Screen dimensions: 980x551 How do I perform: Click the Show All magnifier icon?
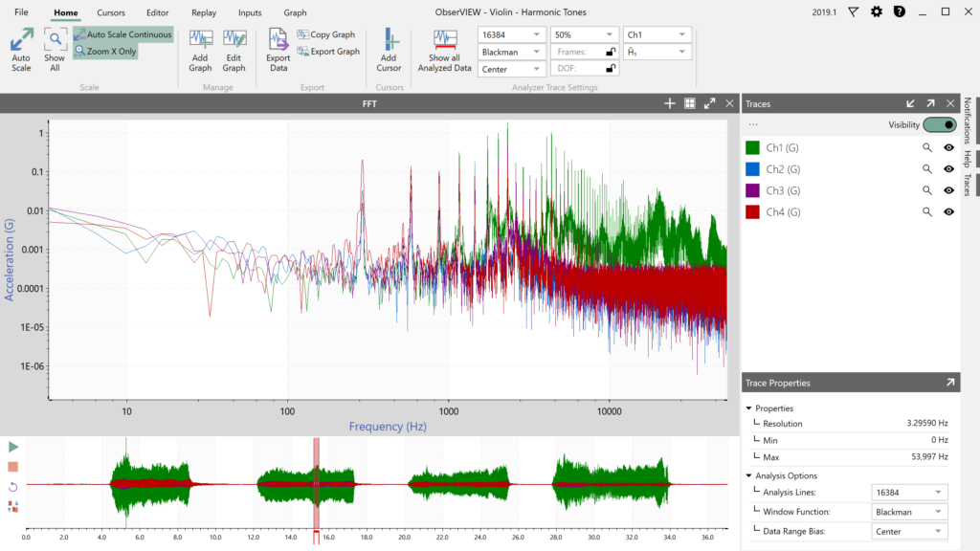[55, 39]
